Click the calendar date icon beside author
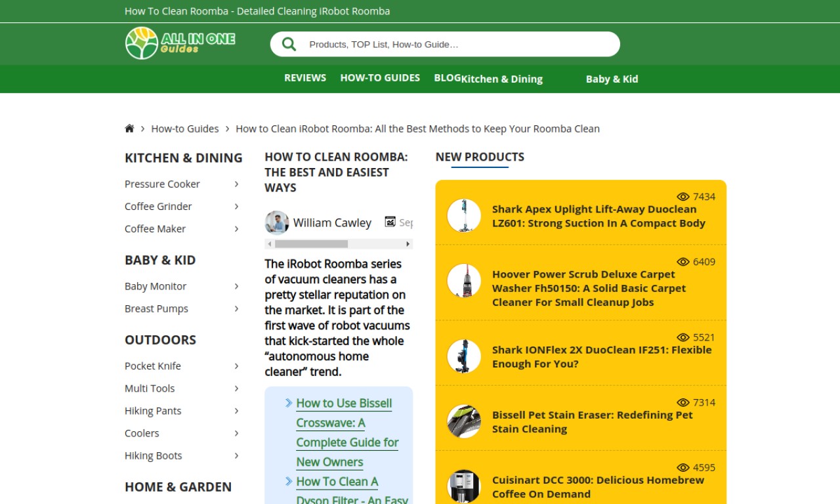This screenshot has height=504, width=840. tap(390, 222)
